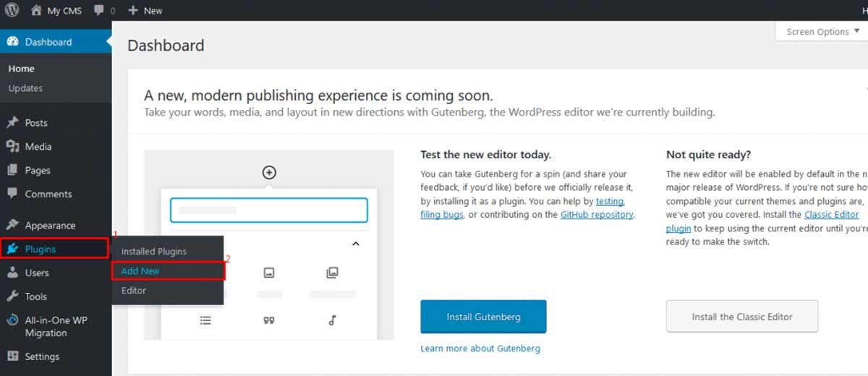Click the New label in admin bar
Viewport: 868px width, 376px height.
[x=153, y=11]
